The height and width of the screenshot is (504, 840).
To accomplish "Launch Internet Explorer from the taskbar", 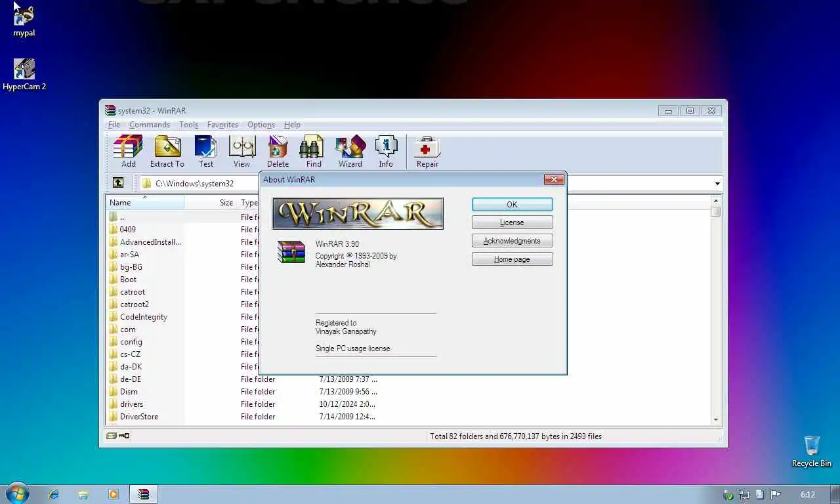I will [53, 494].
